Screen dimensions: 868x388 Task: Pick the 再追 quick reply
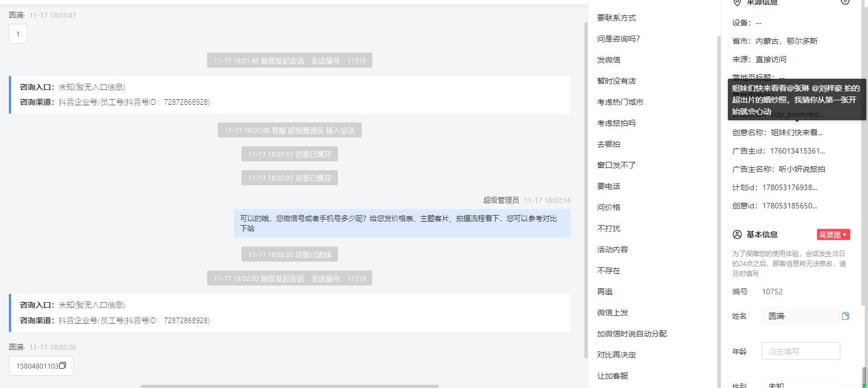tap(605, 292)
